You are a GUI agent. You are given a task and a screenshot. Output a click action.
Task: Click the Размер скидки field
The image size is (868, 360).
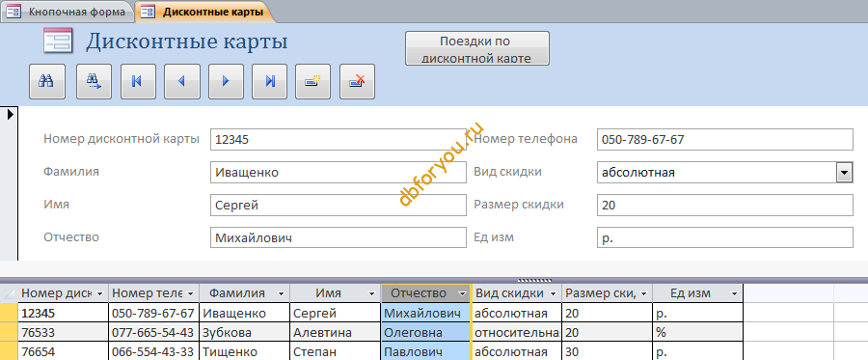725,206
